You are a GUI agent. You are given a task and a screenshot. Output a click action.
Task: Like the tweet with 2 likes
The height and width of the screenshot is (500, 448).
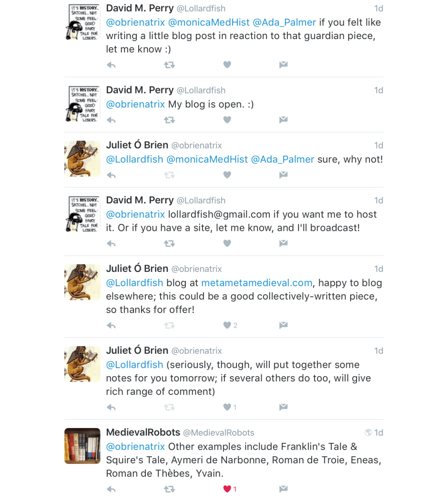(x=227, y=325)
